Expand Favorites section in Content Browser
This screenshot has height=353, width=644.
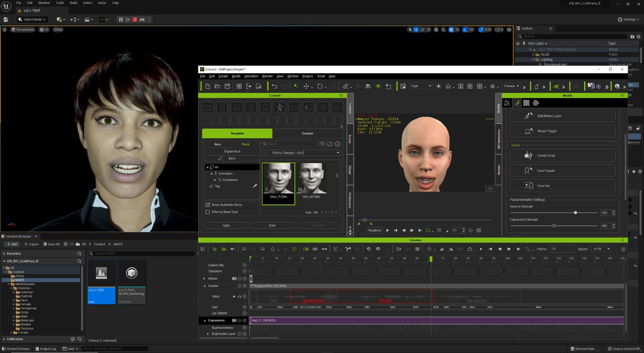(4, 253)
